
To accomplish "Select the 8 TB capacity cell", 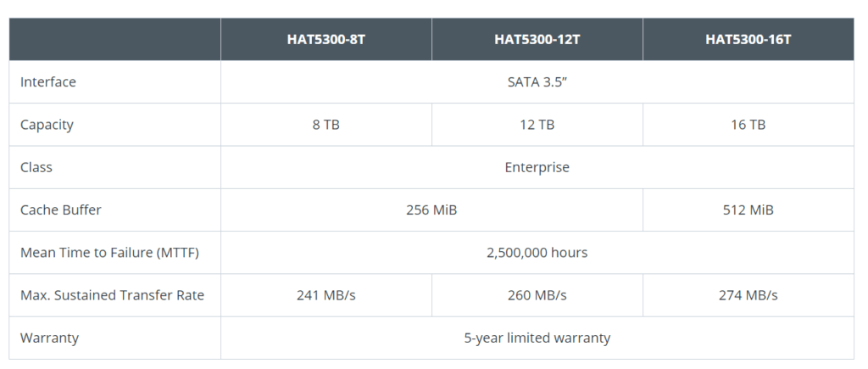I will (x=326, y=125).
